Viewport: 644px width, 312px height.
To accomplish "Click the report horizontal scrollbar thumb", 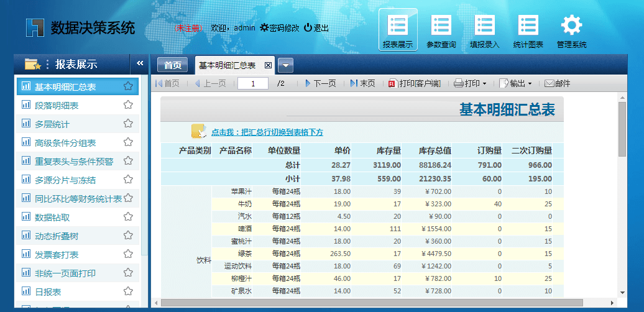I will [372, 303].
